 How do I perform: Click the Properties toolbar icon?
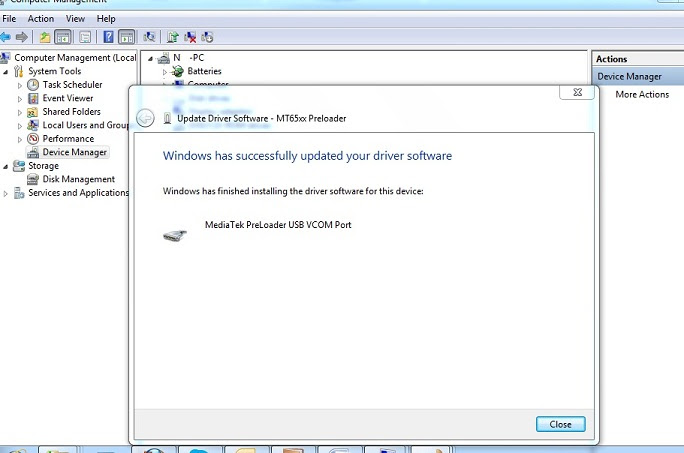pyautogui.click(x=85, y=38)
